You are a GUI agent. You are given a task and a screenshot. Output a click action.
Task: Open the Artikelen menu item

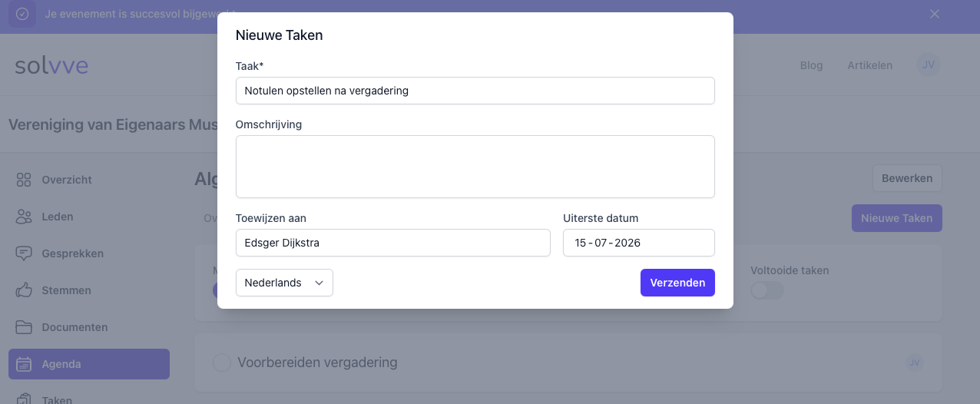click(x=869, y=65)
